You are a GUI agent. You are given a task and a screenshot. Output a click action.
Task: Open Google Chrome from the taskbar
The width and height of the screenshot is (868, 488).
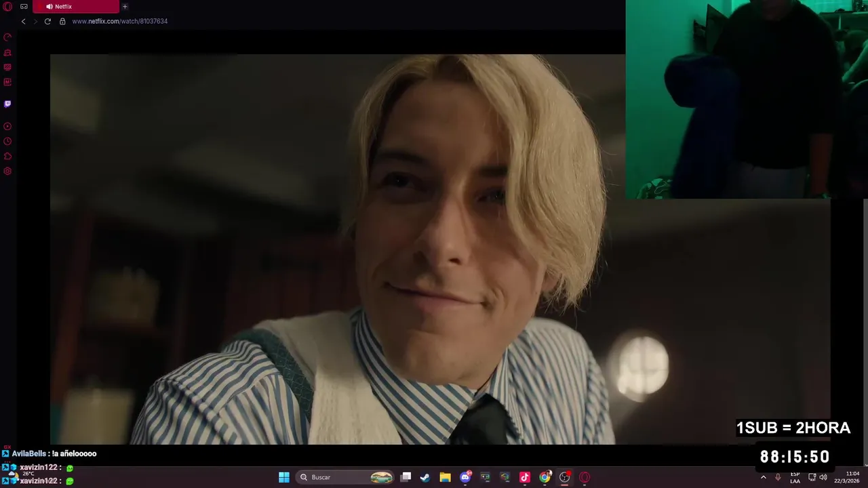pos(545,477)
